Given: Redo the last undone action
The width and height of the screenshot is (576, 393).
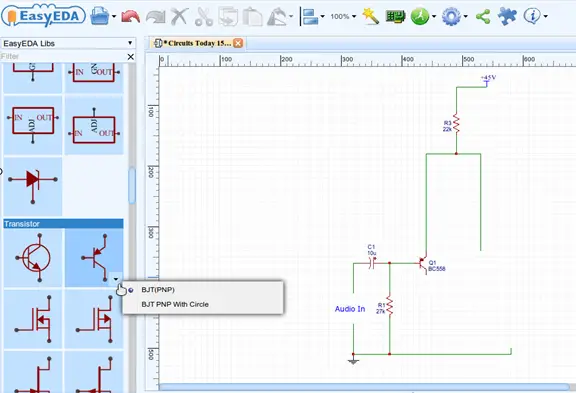Looking at the screenshot, I should click(x=155, y=17).
